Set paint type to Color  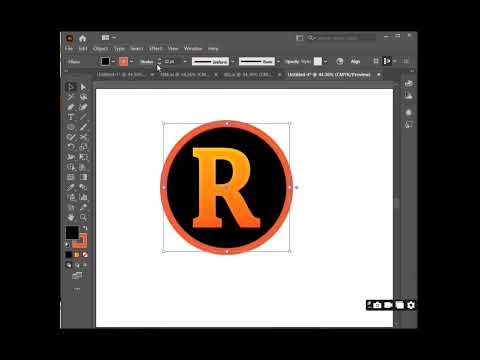pos(69,255)
